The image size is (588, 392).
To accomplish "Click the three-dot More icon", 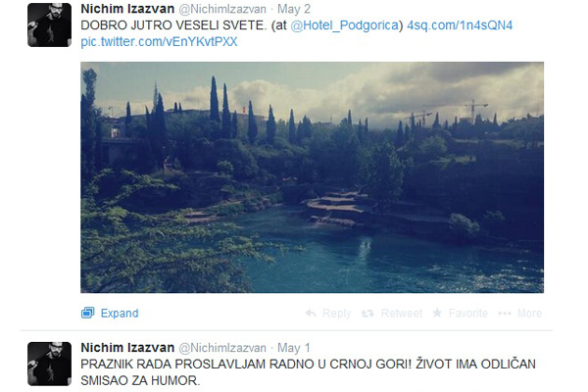I will click(505, 314).
